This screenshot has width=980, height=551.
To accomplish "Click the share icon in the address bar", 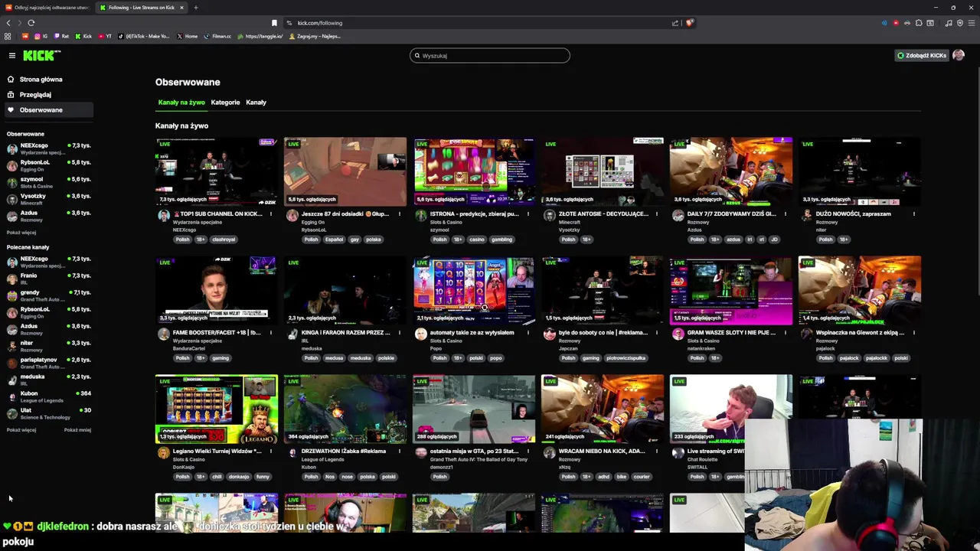I will pos(675,23).
